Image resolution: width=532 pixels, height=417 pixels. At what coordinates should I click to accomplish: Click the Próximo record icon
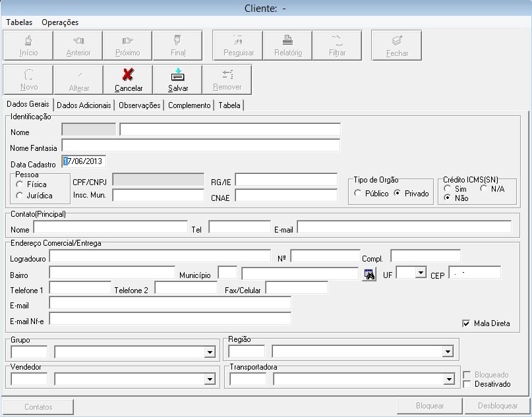[128, 40]
